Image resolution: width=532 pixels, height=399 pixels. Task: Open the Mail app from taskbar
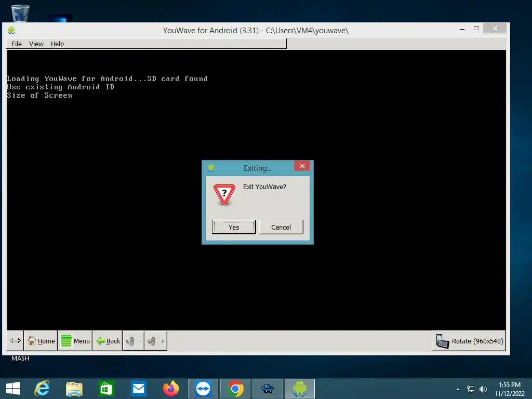coord(138,389)
